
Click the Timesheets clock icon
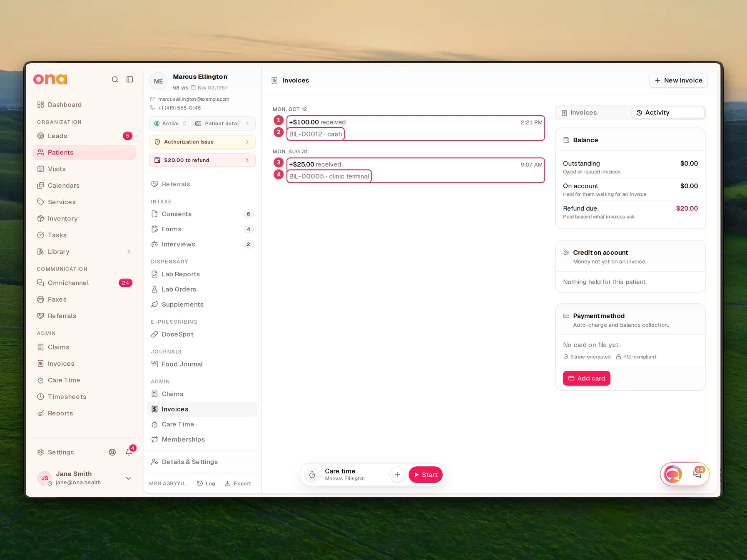pos(40,397)
